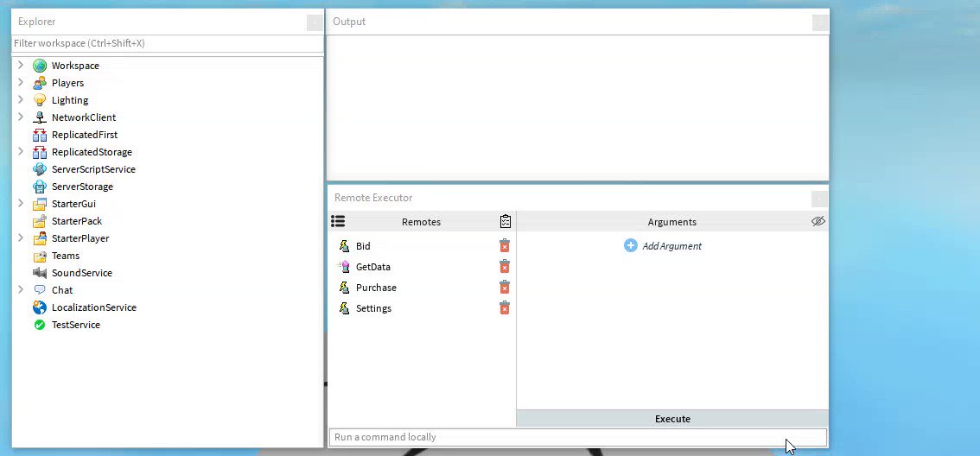
Task: Click the Settings remote event icon
Action: tap(344, 308)
